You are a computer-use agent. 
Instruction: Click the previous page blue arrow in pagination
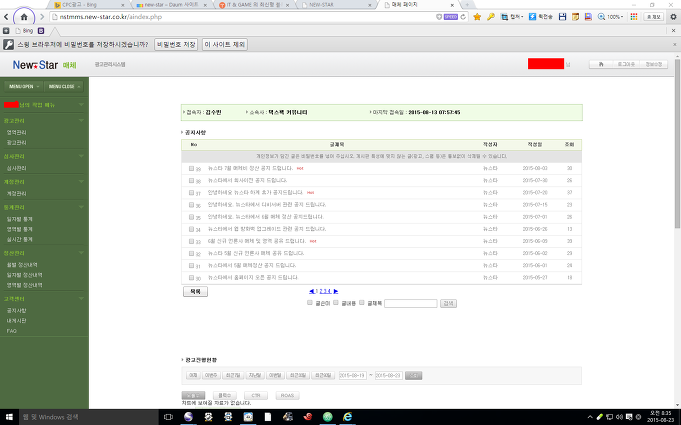[x=311, y=291]
